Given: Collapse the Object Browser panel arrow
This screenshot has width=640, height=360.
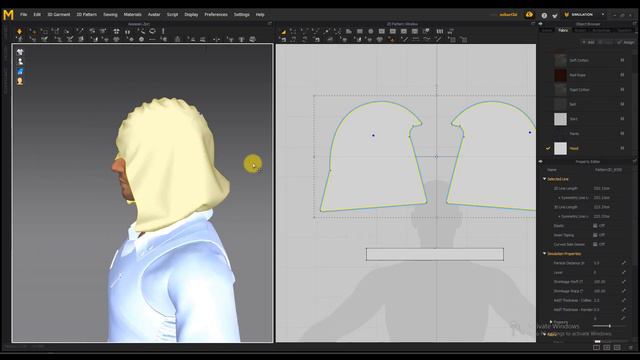Looking at the screenshot, I should click(x=540, y=24).
